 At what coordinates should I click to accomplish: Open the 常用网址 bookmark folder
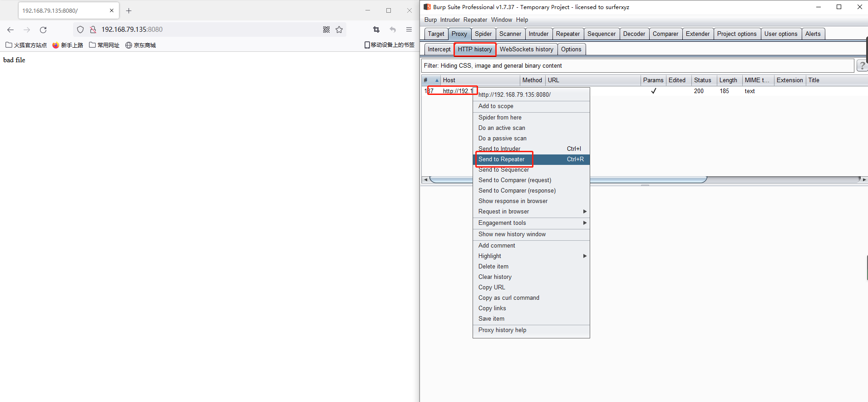tap(104, 45)
